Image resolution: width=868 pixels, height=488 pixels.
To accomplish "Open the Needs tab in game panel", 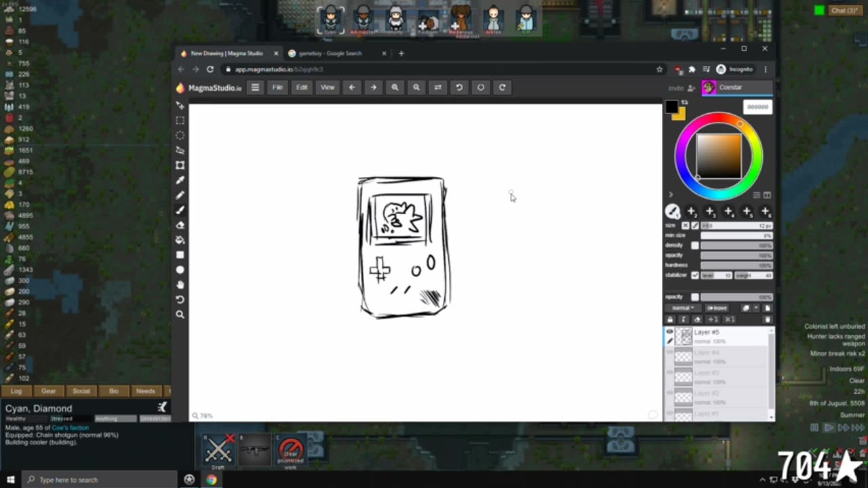I will coord(145,391).
